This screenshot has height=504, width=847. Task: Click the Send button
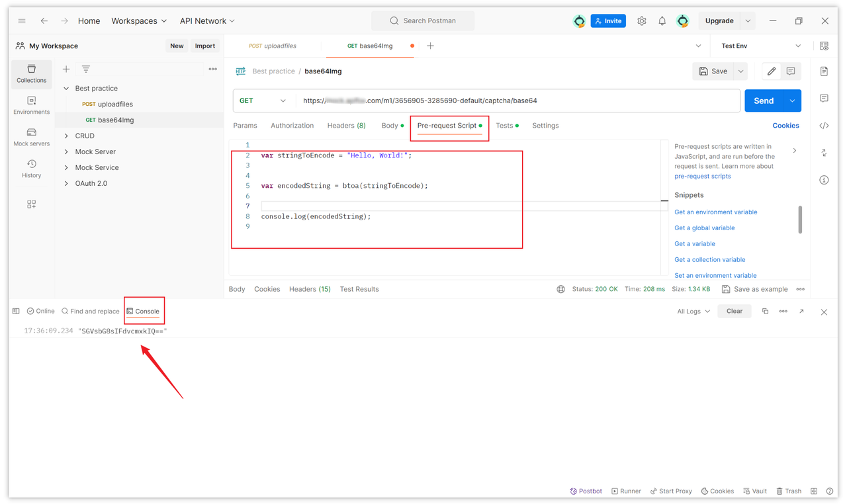(x=764, y=101)
